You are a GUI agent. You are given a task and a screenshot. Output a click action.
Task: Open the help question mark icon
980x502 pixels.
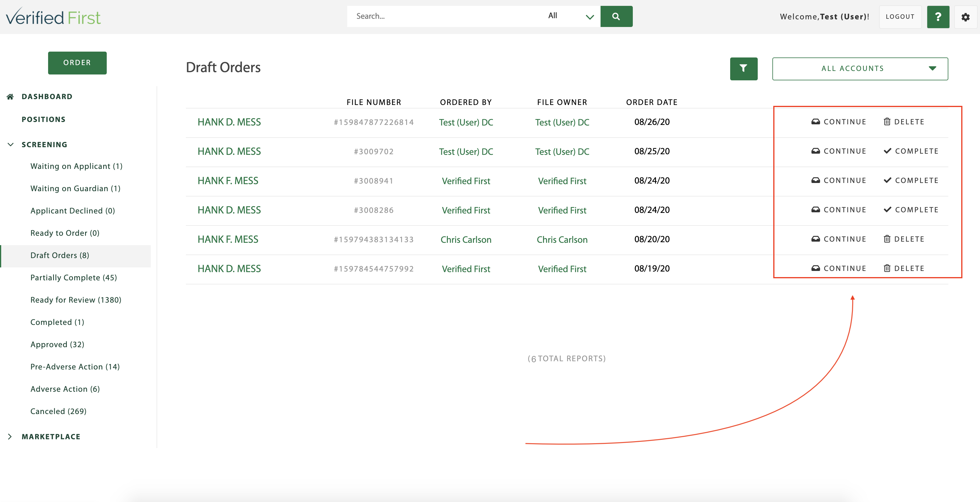pos(938,17)
